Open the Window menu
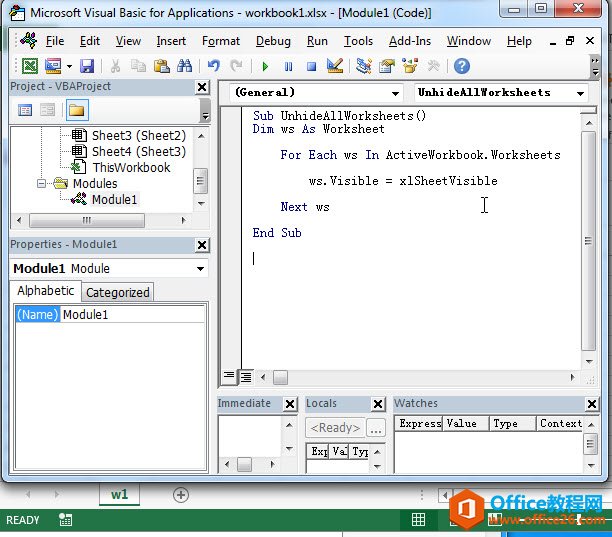This screenshot has height=537, width=612. point(469,41)
